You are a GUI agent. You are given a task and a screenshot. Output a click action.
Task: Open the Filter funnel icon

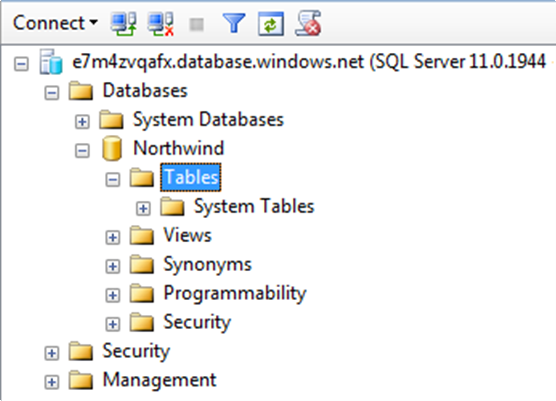click(x=234, y=23)
